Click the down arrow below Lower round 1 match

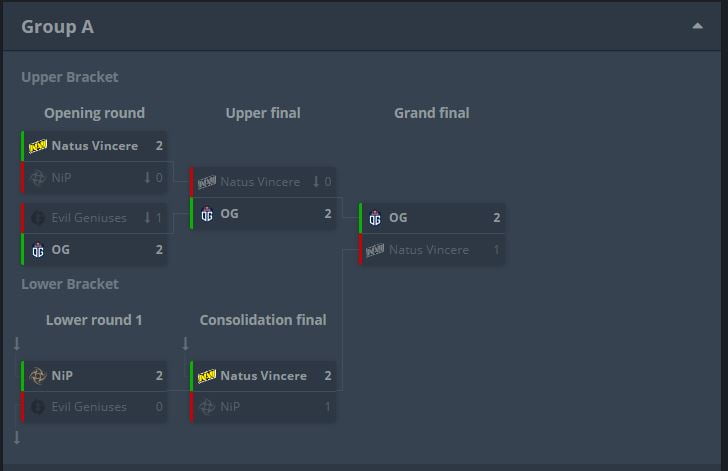click(17, 437)
